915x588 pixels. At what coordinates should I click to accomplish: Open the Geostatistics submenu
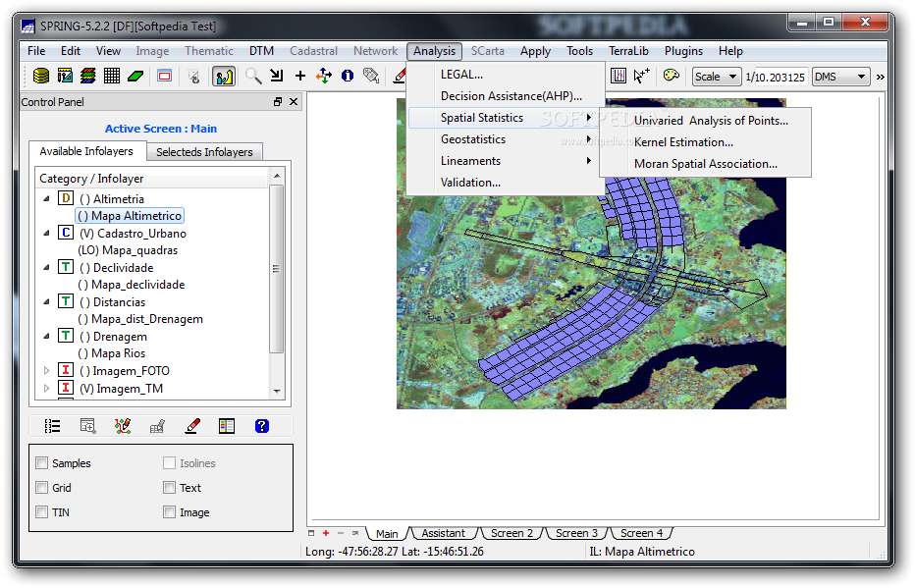click(x=506, y=139)
